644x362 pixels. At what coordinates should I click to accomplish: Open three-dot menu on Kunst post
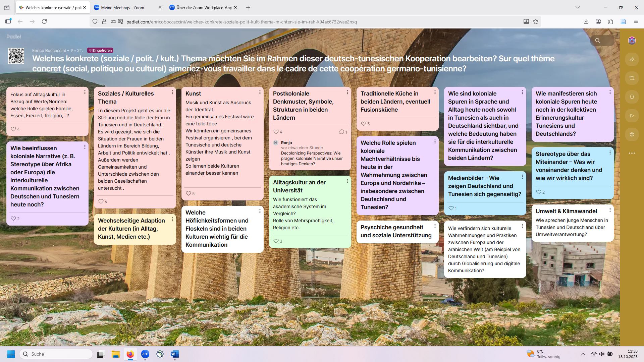[260, 92]
